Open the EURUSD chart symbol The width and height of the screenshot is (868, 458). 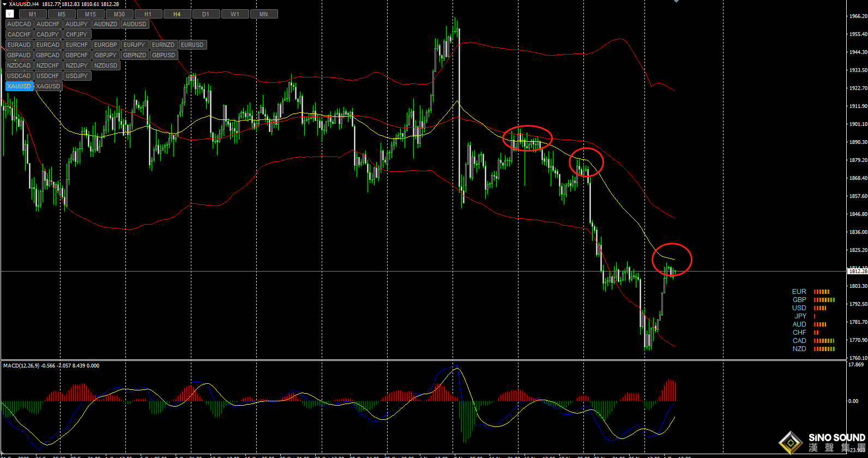[192, 45]
